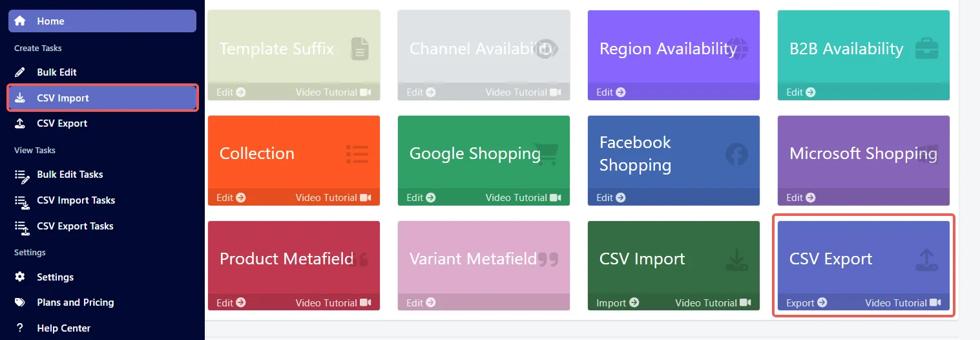Click the download icon on CSV Import card

(736, 259)
